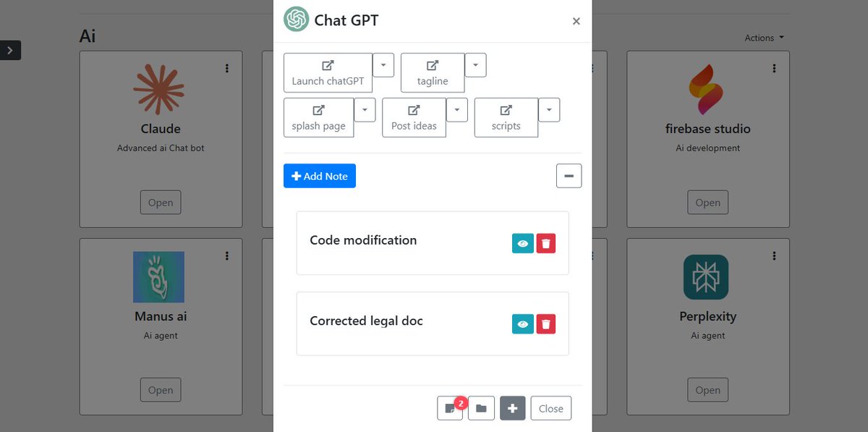Click the firebase studio card title text
The image size is (868, 432).
point(708,129)
